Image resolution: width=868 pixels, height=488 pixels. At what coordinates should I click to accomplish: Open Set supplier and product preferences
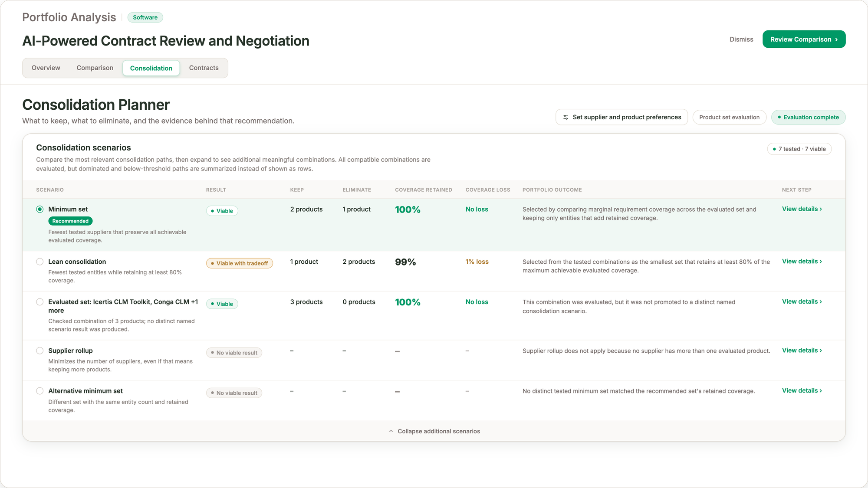click(x=621, y=117)
